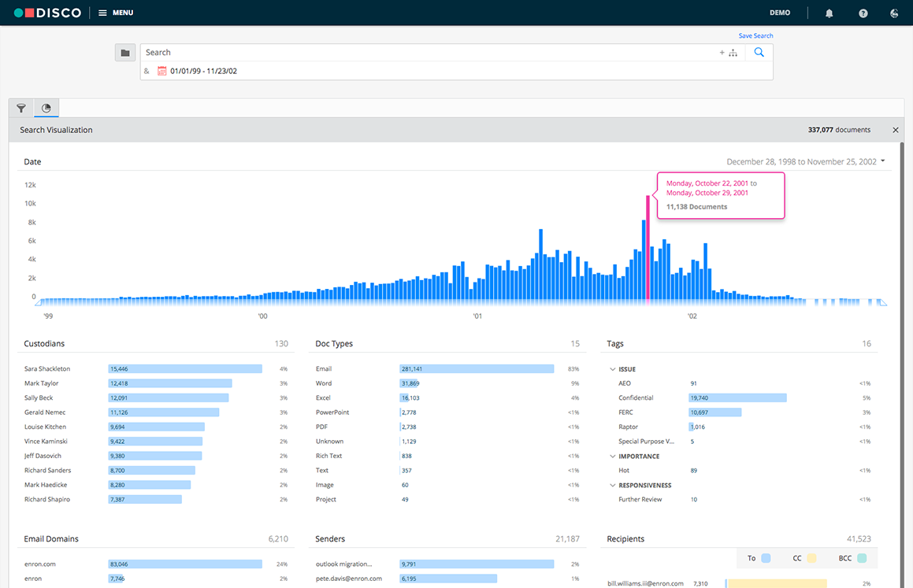Open the folder icon beside search
This screenshot has height=588, width=913.
click(x=125, y=53)
